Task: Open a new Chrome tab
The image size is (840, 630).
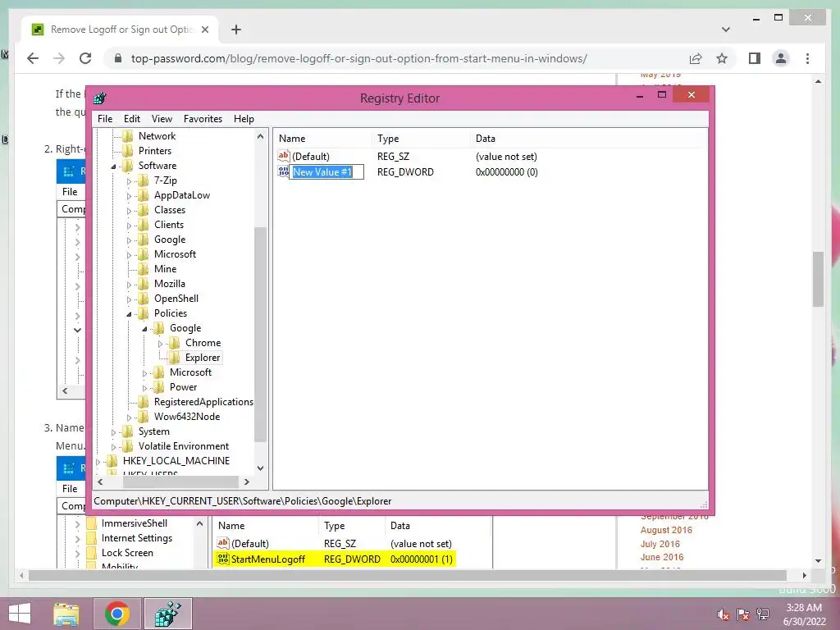Action: tap(236, 30)
